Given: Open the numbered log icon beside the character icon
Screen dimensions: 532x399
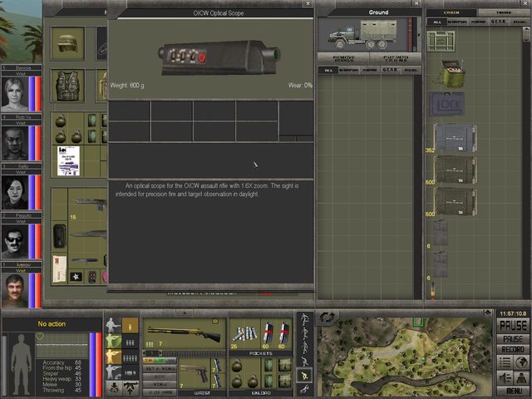Looking at the screenshot, I should [505, 377].
